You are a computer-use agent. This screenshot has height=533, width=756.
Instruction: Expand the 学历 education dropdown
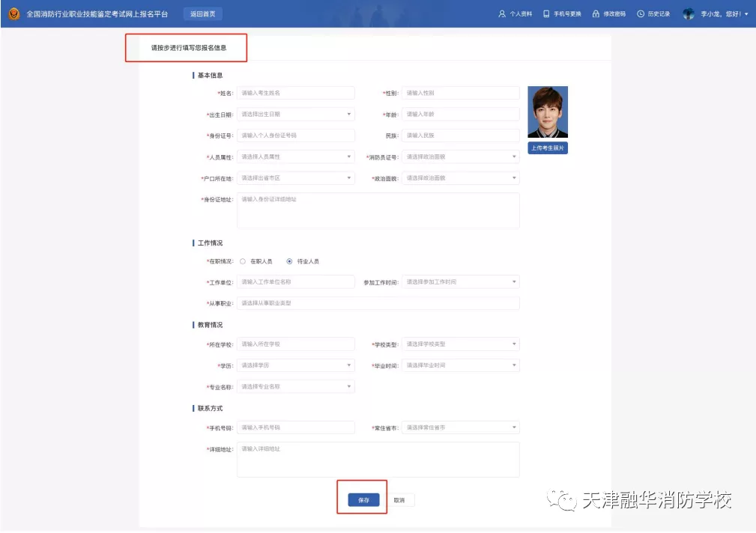point(348,365)
